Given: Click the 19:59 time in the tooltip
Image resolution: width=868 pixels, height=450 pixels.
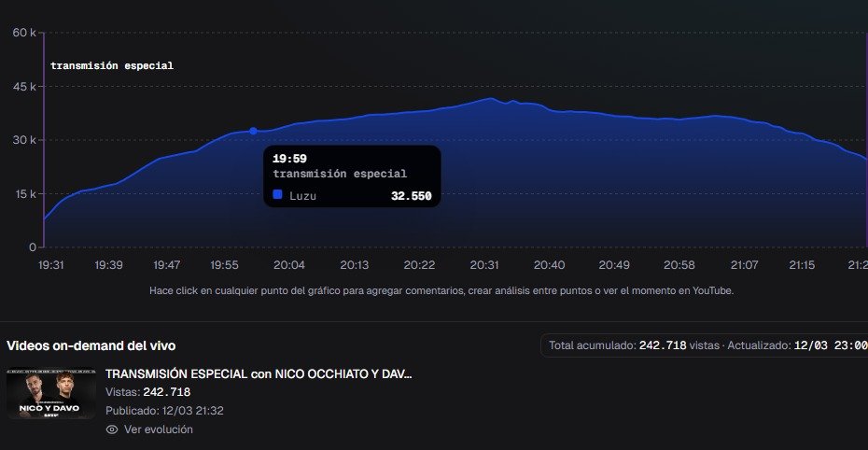Looking at the screenshot, I should point(289,159).
